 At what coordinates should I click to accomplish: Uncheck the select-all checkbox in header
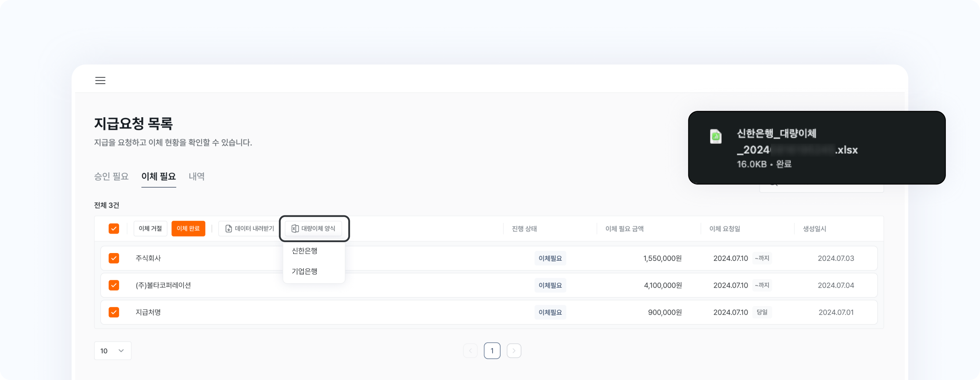point(114,228)
